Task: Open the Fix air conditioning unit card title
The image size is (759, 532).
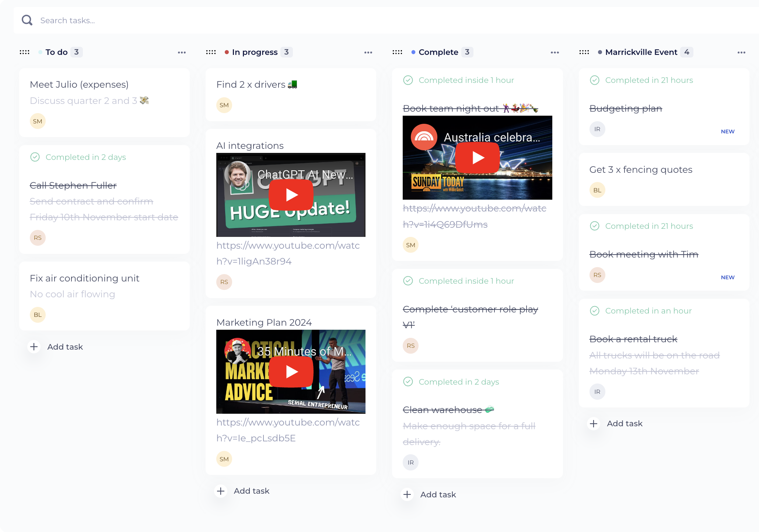Action: coord(84,278)
